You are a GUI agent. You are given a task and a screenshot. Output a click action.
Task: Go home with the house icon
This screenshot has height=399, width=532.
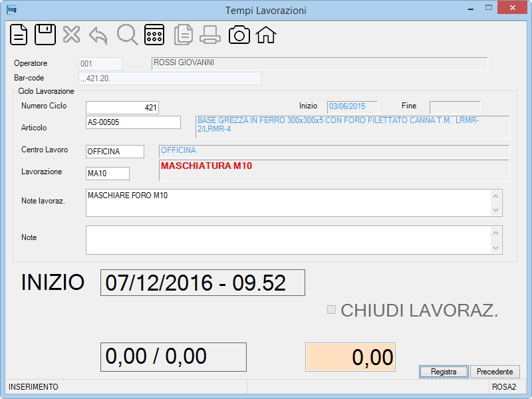(x=266, y=35)
